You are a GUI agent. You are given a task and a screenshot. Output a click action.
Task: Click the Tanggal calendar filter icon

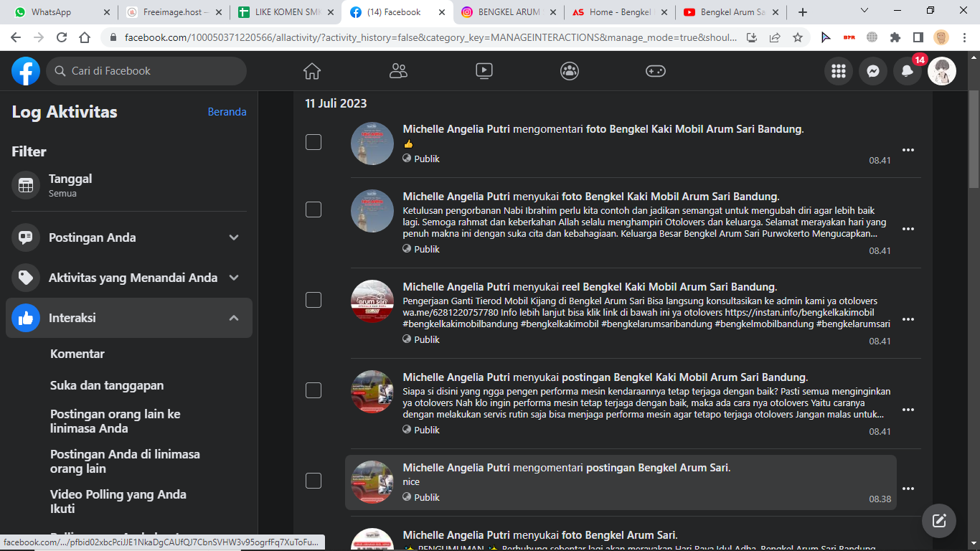point(26,185)
